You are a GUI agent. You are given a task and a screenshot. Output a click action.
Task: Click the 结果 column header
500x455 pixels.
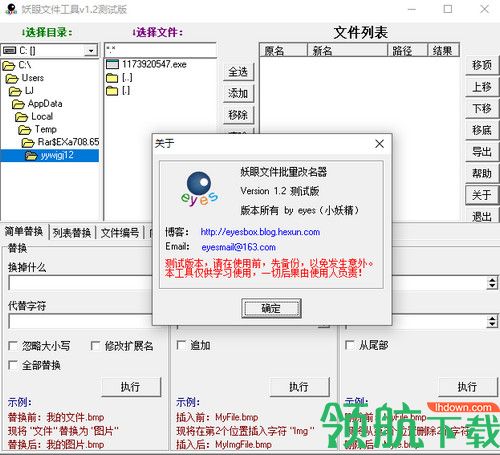[x=443, y=50]
